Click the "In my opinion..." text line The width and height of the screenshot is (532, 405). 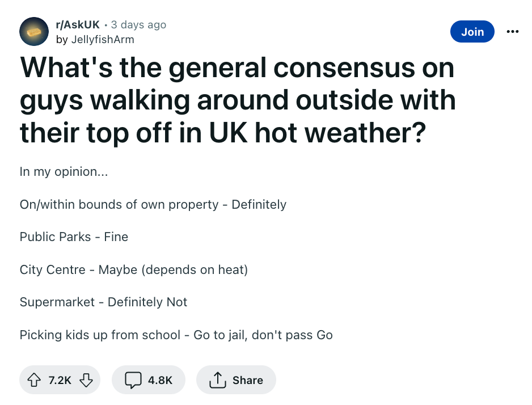coord(64,172)
